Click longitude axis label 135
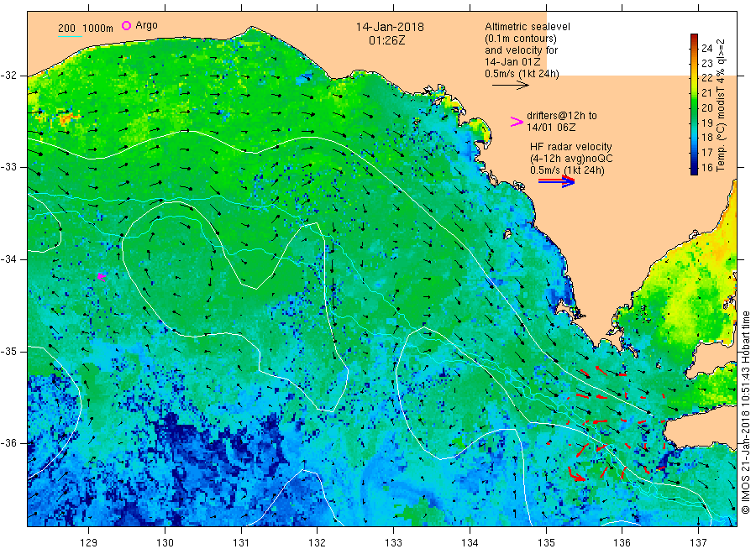756x554 pixels. [546, 543]
